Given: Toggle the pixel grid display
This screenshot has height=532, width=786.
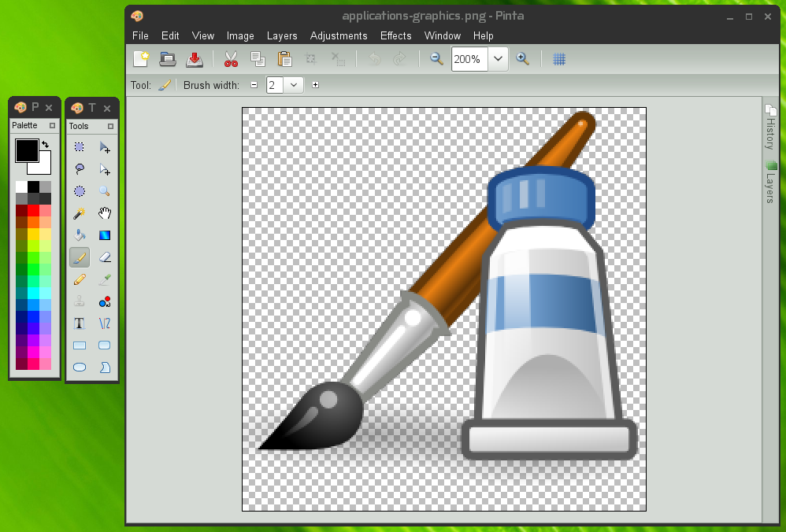Looking at the screenshot, I should [x=559, y=59].
